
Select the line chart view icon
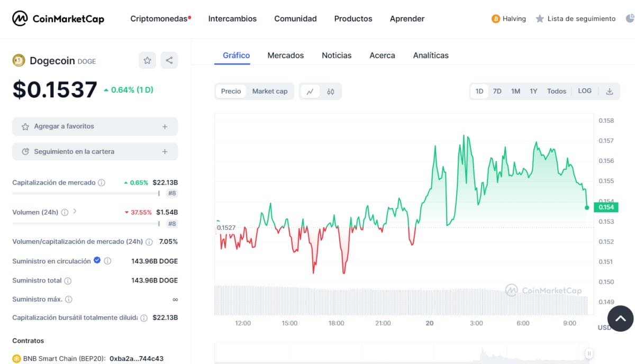pos(310,92)
